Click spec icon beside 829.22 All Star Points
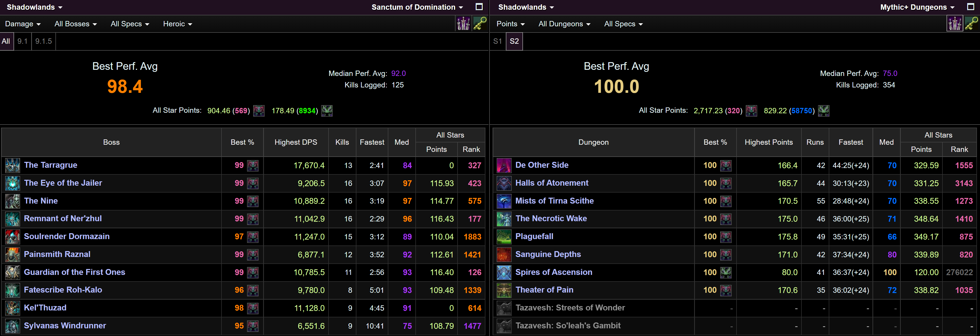The height and width of the screenshot is (336, 980). pos(824,111)
